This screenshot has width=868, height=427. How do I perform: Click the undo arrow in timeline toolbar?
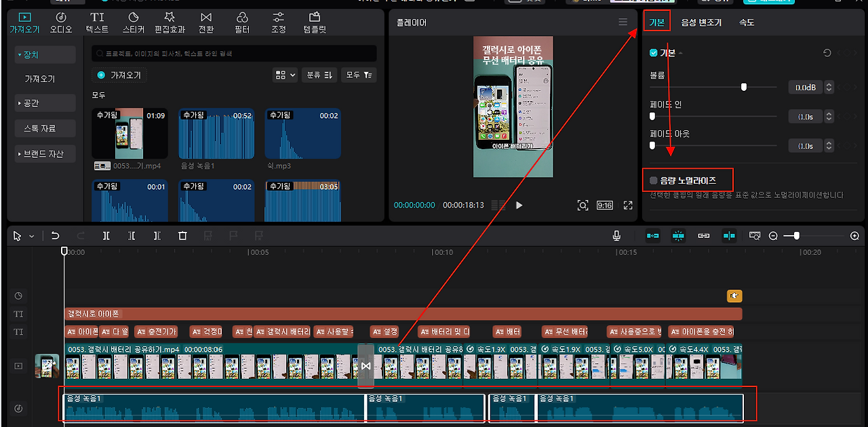(x=56, y=236)
